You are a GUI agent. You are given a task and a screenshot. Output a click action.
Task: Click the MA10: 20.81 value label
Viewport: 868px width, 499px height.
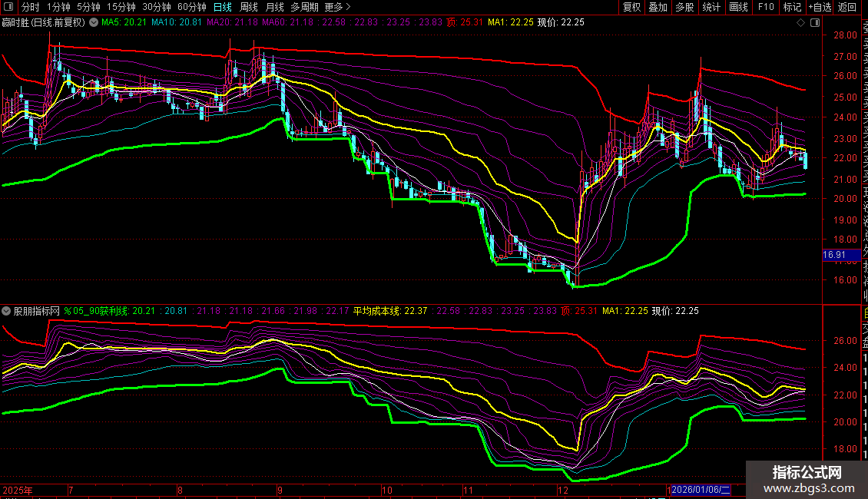click(x=177, y=23)
